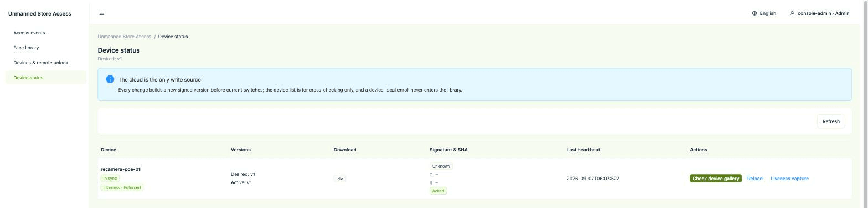Select the Device status menu item
This screenshot has height=208, width=868.
pos(46,78)
